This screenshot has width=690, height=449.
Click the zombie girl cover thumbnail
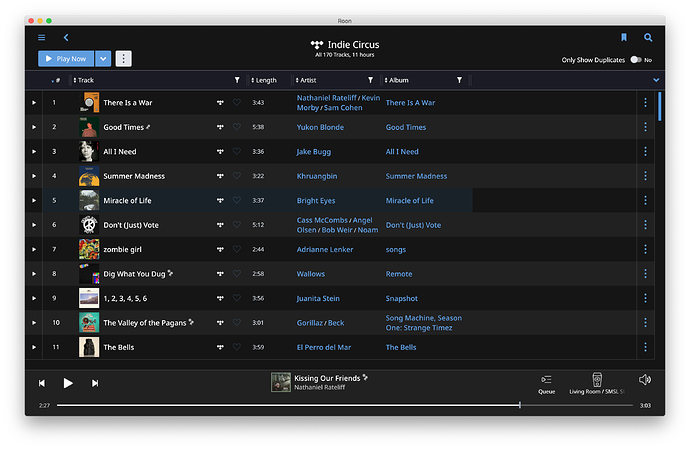pyautogui.click(x=89, y=249)
